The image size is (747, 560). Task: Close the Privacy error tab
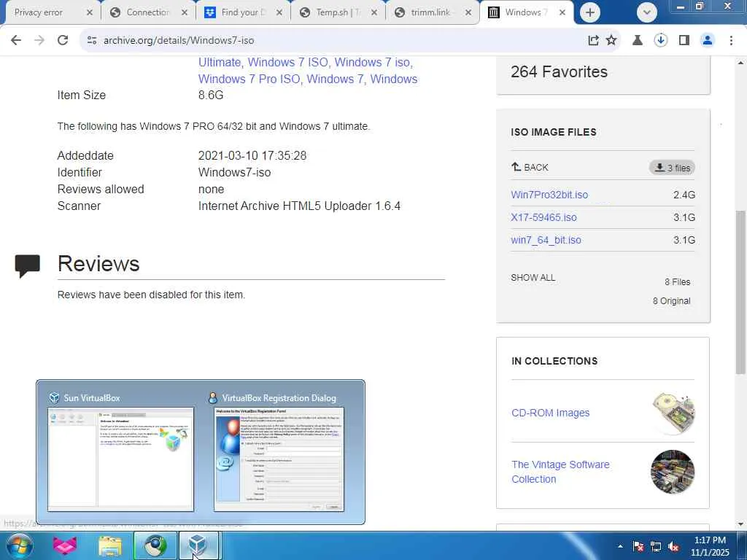[x=90, y=13]
